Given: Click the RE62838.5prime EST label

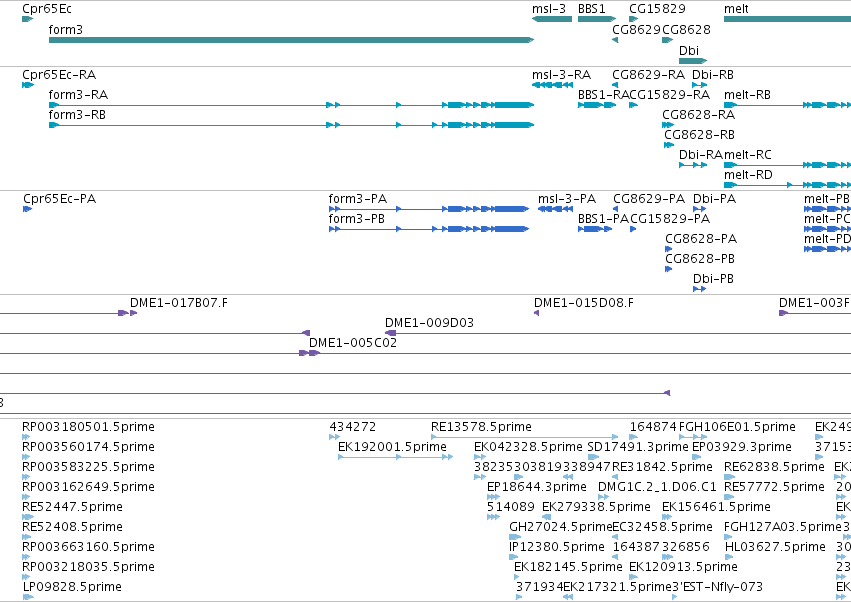Looking at the screenshot, I should tap(774, 467).
